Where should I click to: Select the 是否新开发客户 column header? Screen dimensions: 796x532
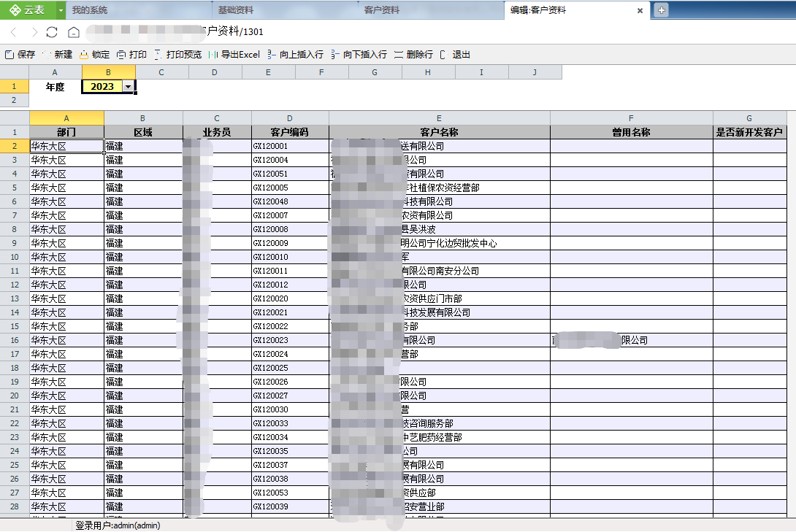749,132
